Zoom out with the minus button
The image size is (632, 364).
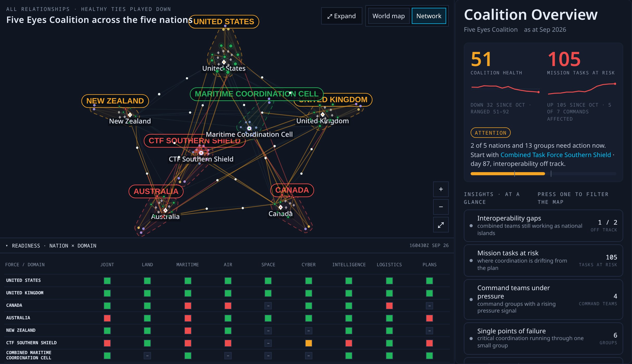tap(441, 207)
